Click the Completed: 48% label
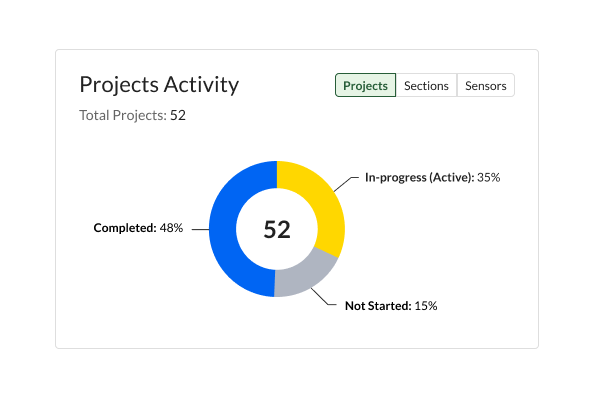The width and height of the screenshot is (600, 400). click(138, 228)
